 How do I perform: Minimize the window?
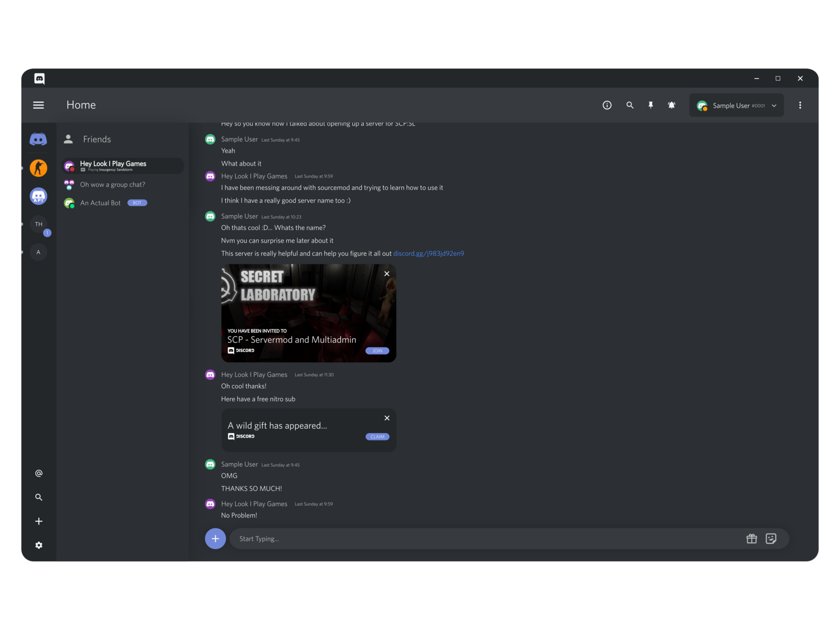click(x=757, y=78)
